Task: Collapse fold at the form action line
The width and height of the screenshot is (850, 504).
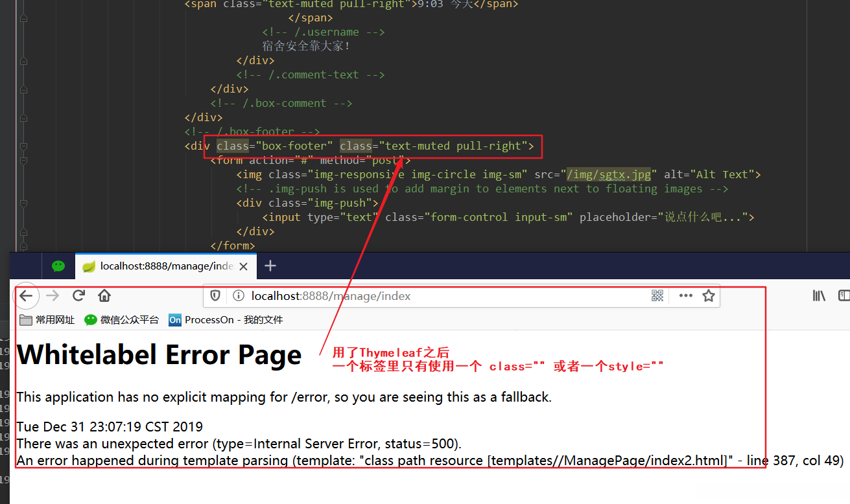Action: (24, 161)
